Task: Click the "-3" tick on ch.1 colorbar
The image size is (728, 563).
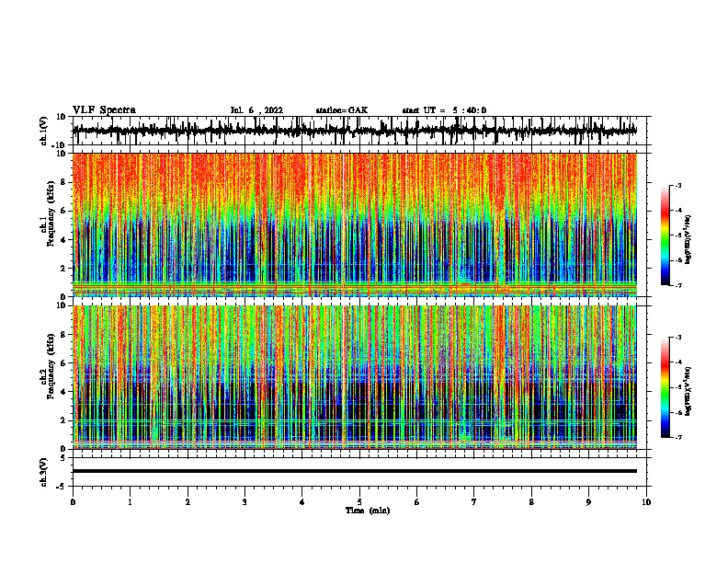Action: pyautogui.click(x=677, y=185)
